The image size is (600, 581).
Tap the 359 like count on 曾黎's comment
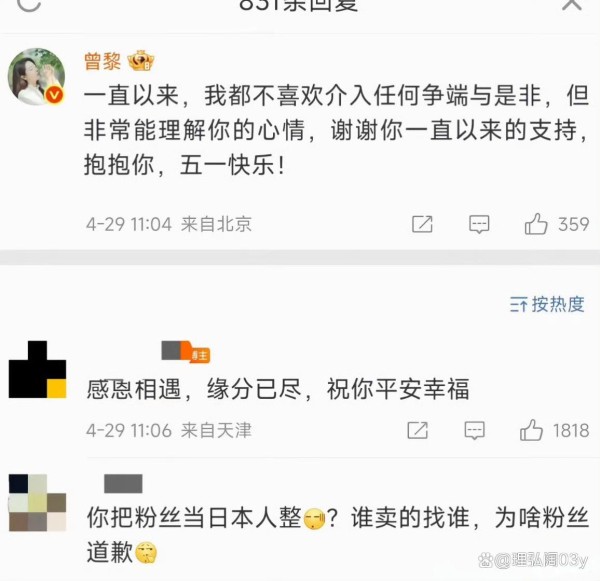pos(574,224)
